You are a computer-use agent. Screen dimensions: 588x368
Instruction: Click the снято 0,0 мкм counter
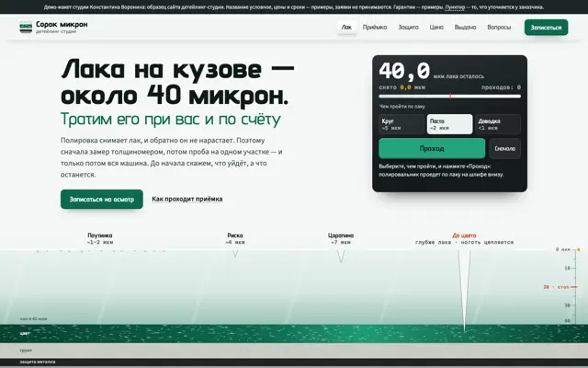click(402, 87)
